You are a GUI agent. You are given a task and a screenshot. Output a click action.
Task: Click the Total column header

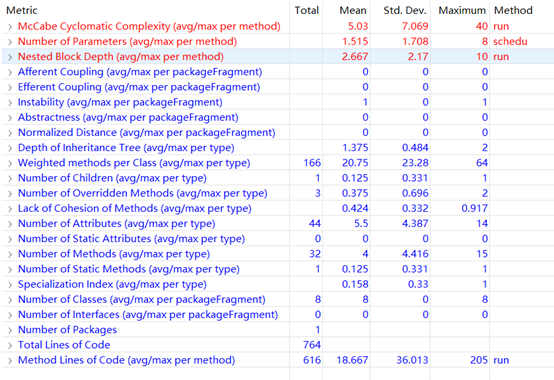[x=307, y=10]
